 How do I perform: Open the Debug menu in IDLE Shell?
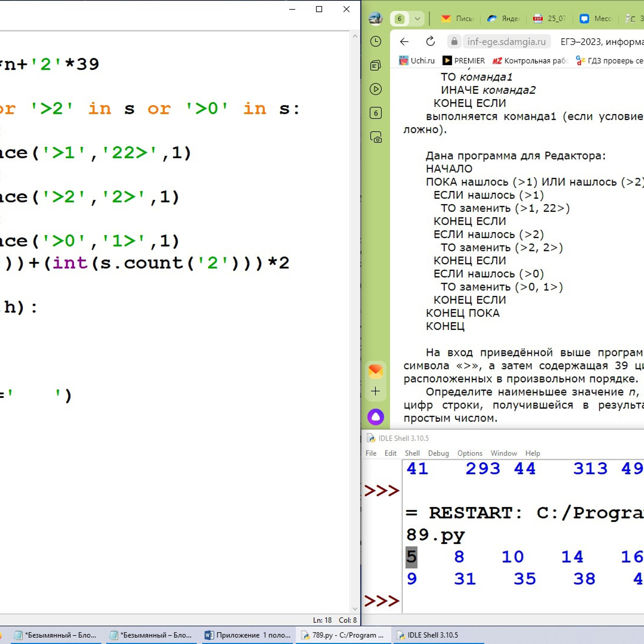(438, 453)
